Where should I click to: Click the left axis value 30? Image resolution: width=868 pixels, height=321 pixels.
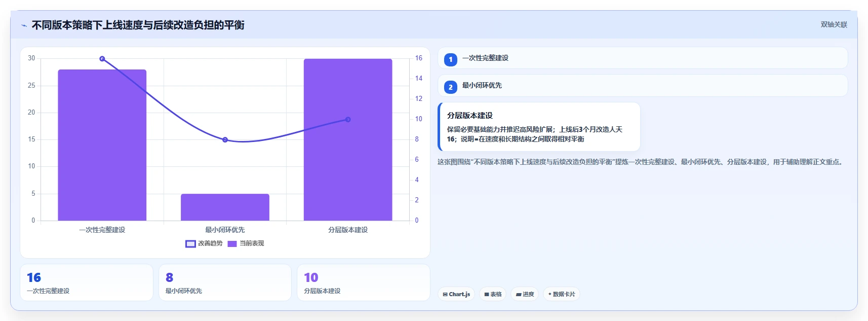point(31,58)
